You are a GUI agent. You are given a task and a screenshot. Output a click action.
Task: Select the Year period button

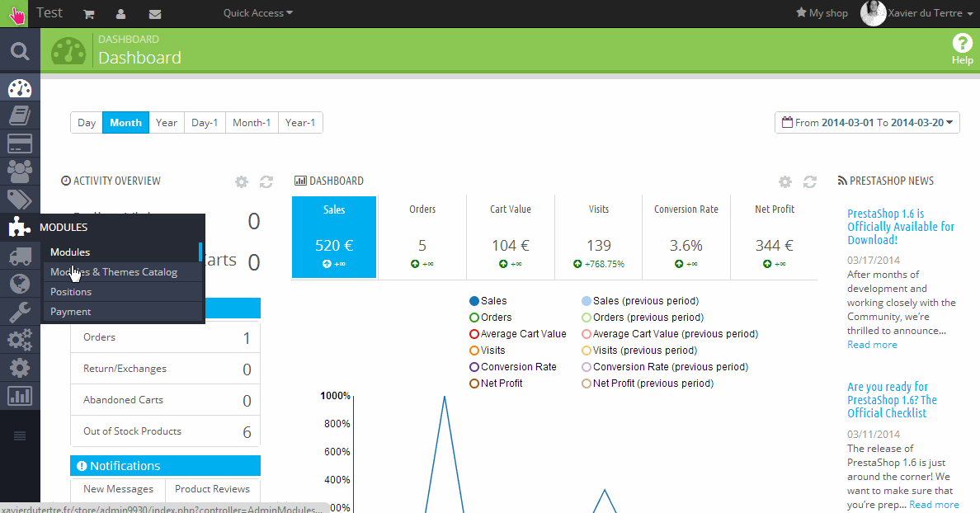(x=167, y=122)
